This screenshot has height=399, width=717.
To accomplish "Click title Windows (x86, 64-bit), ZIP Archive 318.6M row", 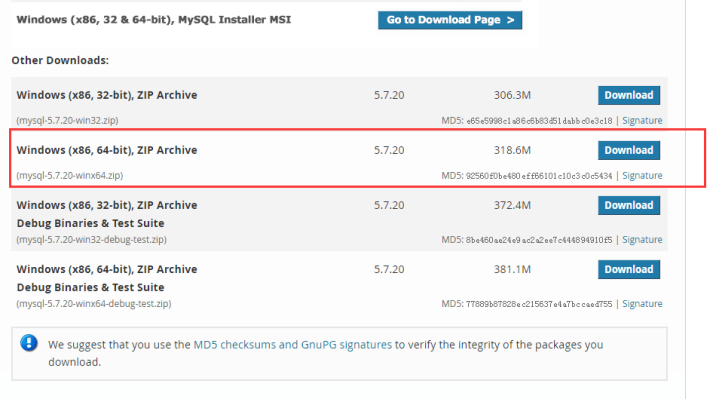I will pyautogui.click(x=107, y=150).
